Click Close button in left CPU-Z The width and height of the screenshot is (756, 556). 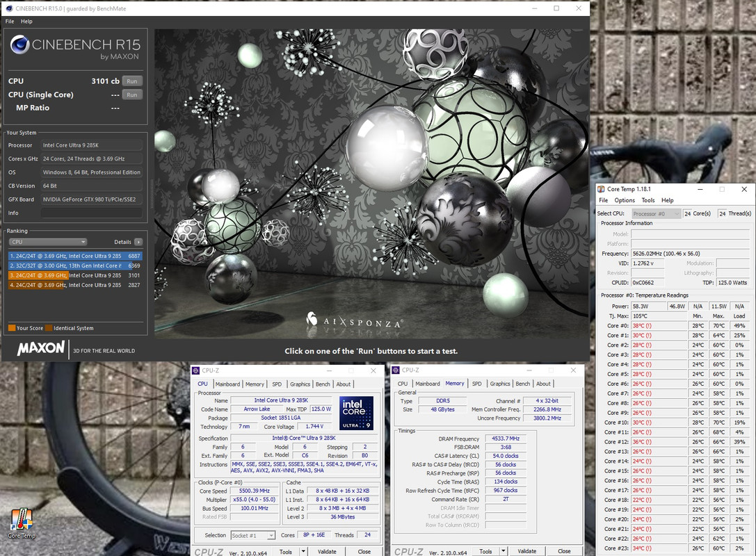pos(364,552)
